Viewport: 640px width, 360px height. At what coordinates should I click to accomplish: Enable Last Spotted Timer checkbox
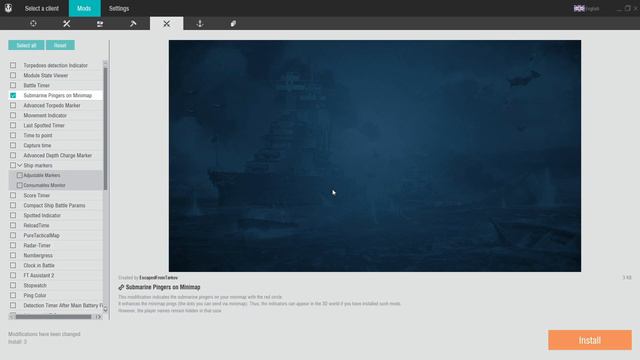(13, 125)
